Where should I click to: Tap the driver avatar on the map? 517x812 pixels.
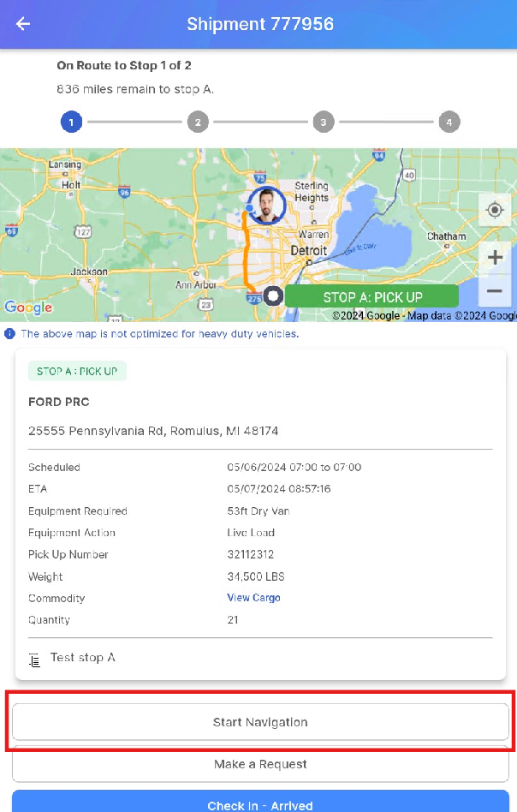[266, 205]
